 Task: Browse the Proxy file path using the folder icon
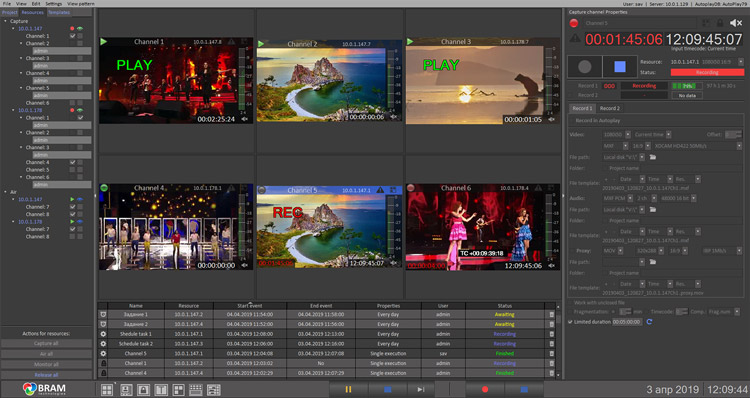click(x=652, y=262)
